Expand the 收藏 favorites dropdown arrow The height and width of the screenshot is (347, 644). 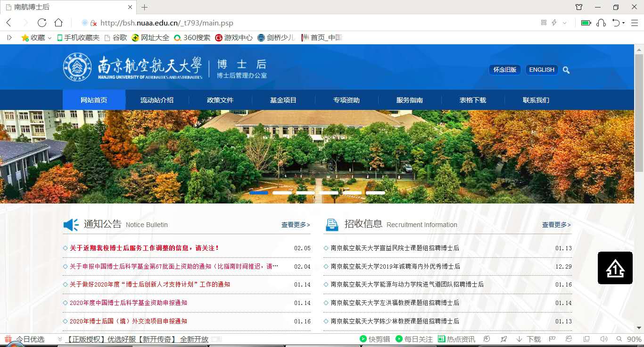(x=50, y=38)
